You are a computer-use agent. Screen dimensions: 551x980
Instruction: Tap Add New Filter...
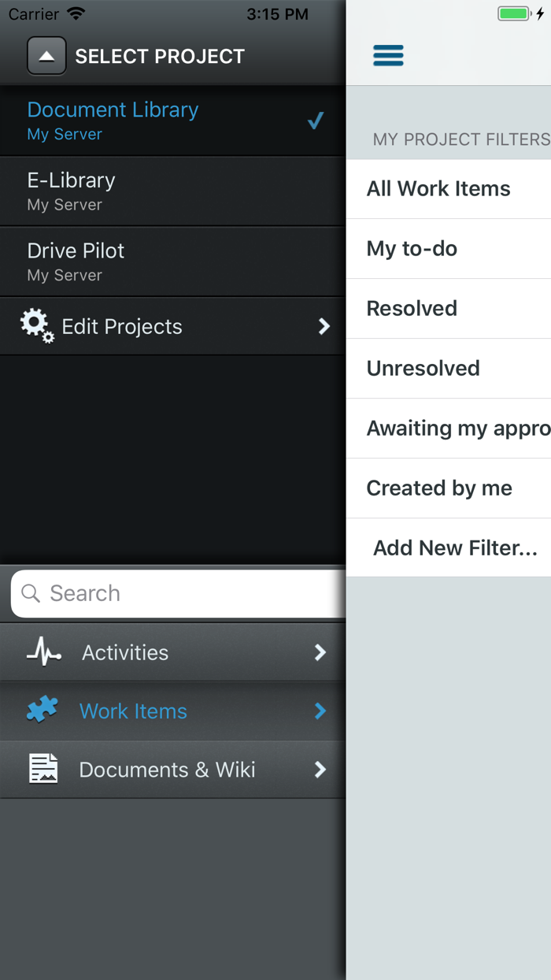(x=455, y=548)
